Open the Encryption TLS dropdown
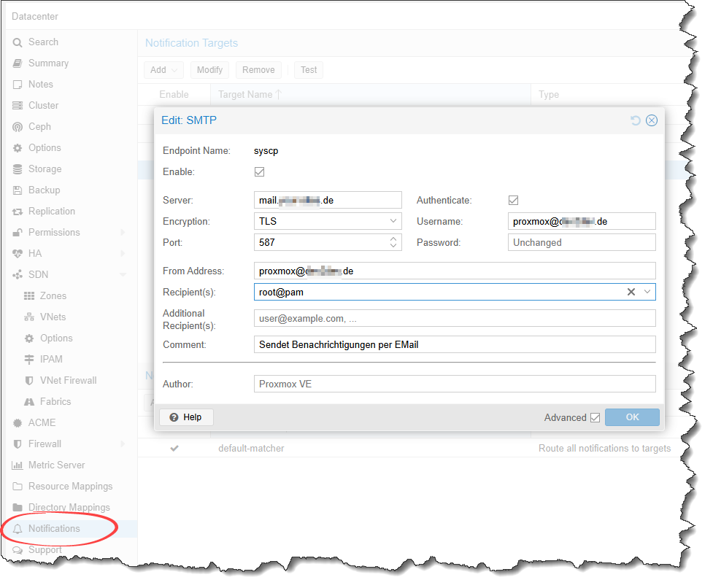The height and width of the screenshot is (588, 713). tap(393, 221)
